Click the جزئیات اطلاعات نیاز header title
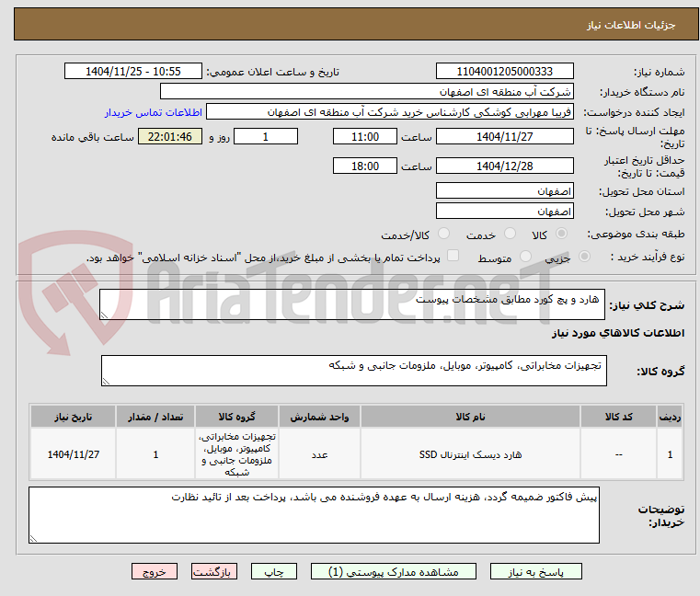Viewport: 700px width, 596px height. tap(630, 25)
